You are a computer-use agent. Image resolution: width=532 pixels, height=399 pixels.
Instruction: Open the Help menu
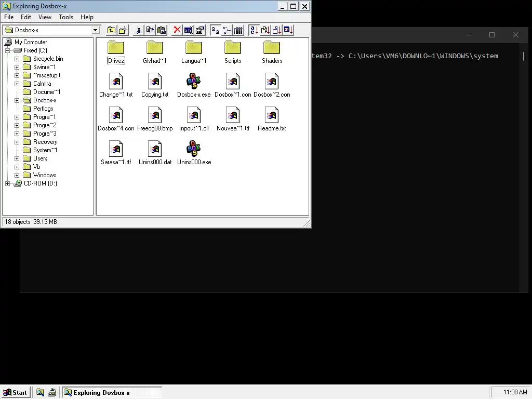coord(87,17)
